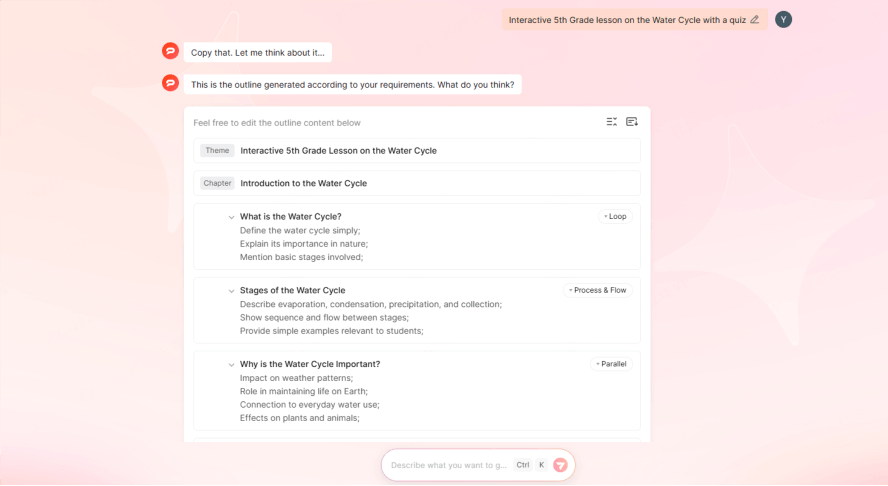
Task: Open the 'Loop' layout type dropdown
Action: (615, 216)
